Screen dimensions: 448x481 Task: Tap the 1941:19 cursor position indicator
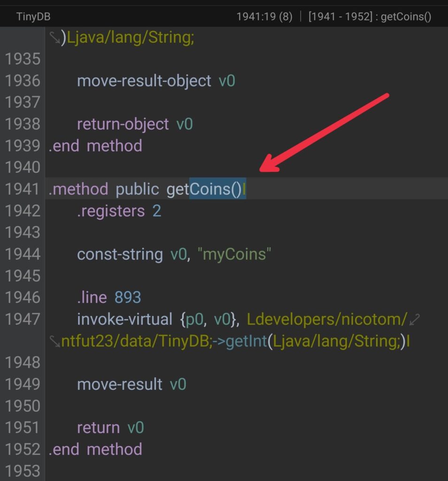264,16
